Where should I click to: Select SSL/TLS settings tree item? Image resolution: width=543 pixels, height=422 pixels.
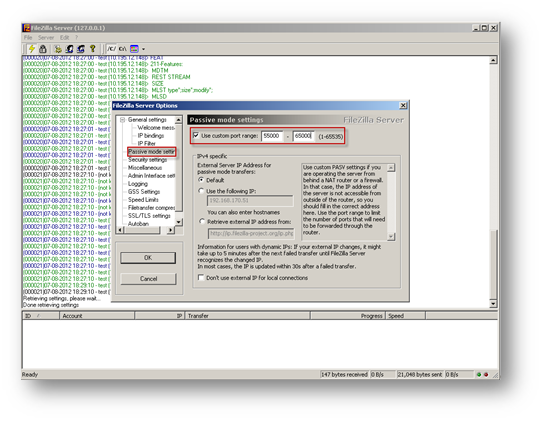(x=149, y=216)
